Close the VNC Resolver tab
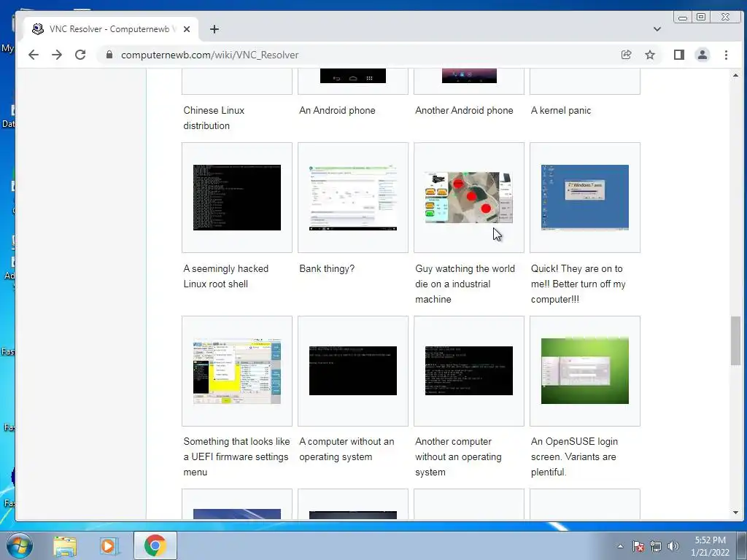This screenshot has height=560, width=747. click(x=187, y=29)
